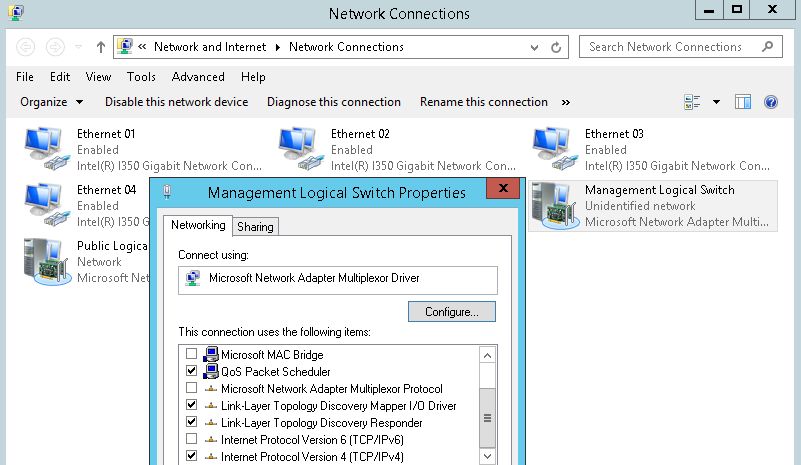This screenshot has height=465, width=801.
Task: Open the Help menu
Action: point(253,77)
